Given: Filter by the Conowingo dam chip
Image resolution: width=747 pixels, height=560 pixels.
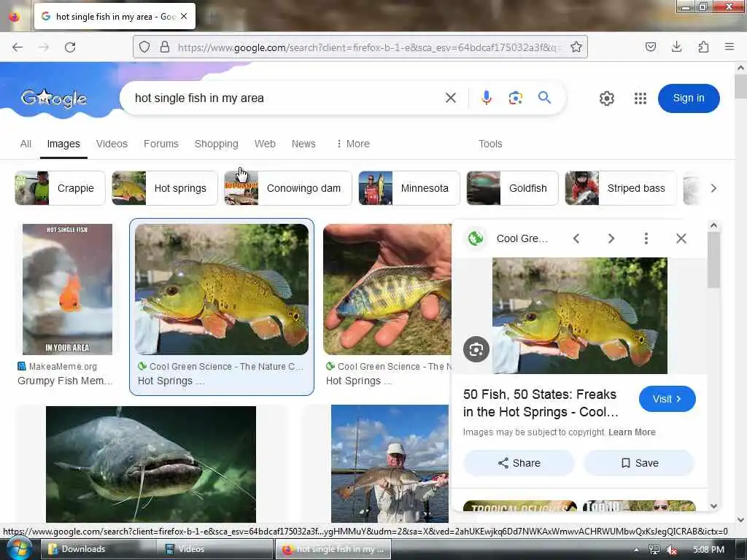Looking at the screenshot, I should (x=287, y=188).
